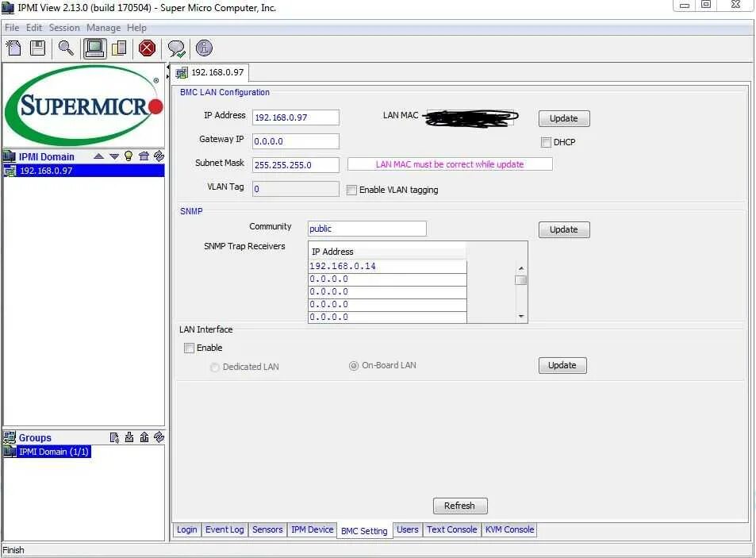Viewport: 756px width, 558px height.
Task: Click the house icon in IPMI Domain header
Action: (x=144, y=156)
